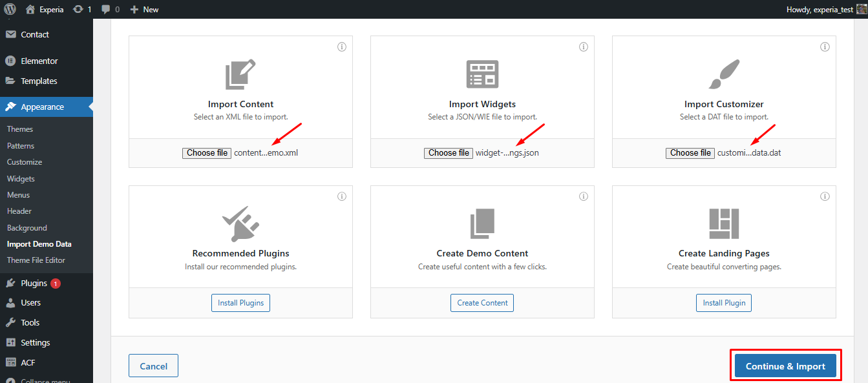This screenshot has width=868, height=383.
Task: Open the Users menu
Action: (30, 302)
